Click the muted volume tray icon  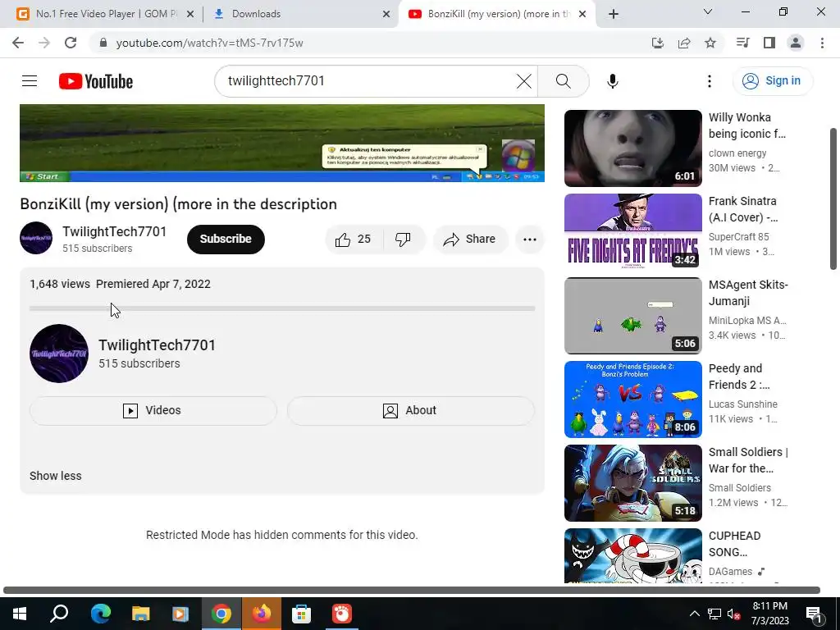(x=733, y=614)
